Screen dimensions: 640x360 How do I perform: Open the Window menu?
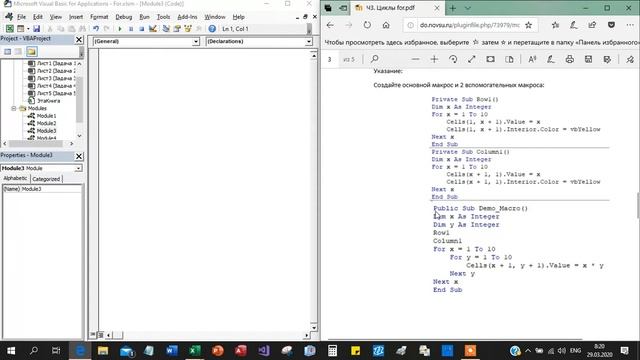(x=215, y=17)
